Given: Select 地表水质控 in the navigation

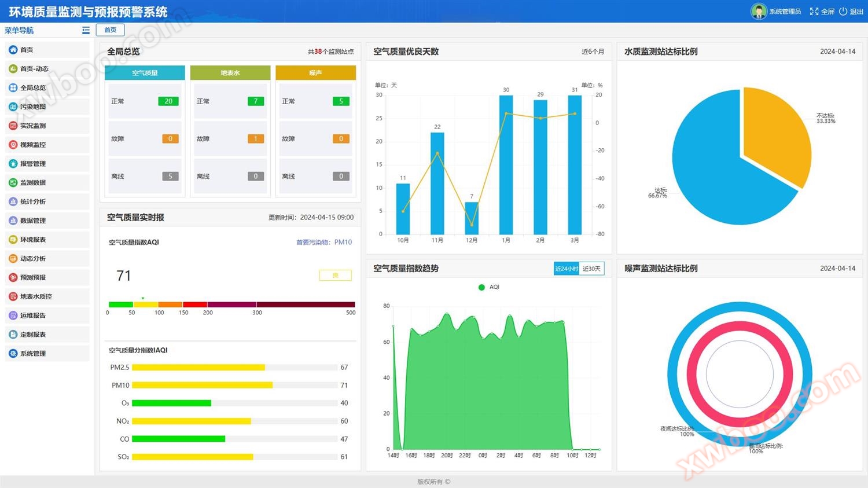Looking at the screenshot, I should [34, 296].
